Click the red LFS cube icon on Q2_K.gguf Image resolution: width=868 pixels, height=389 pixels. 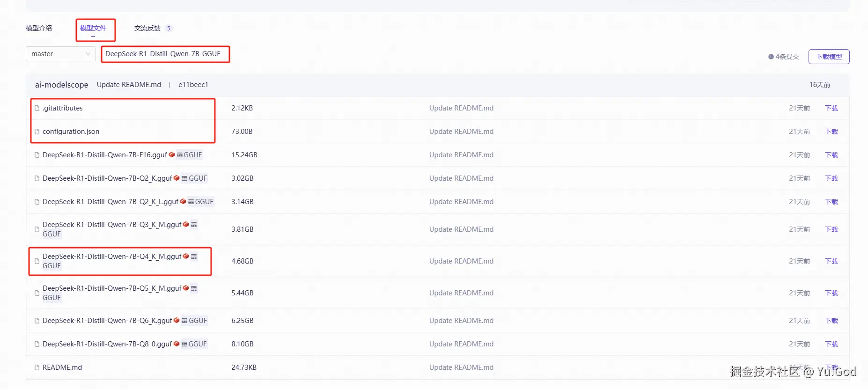point(177,178)
